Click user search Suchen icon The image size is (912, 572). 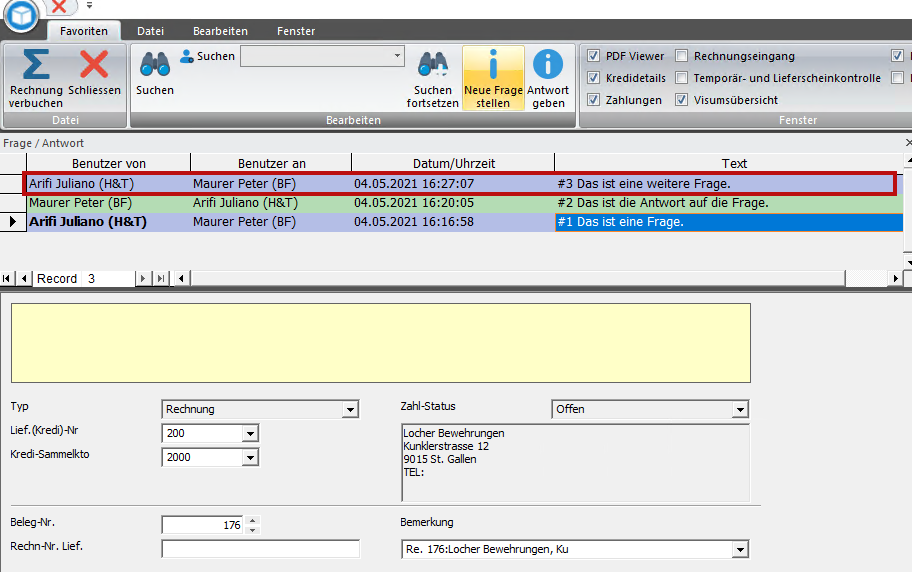coord(187,56)
